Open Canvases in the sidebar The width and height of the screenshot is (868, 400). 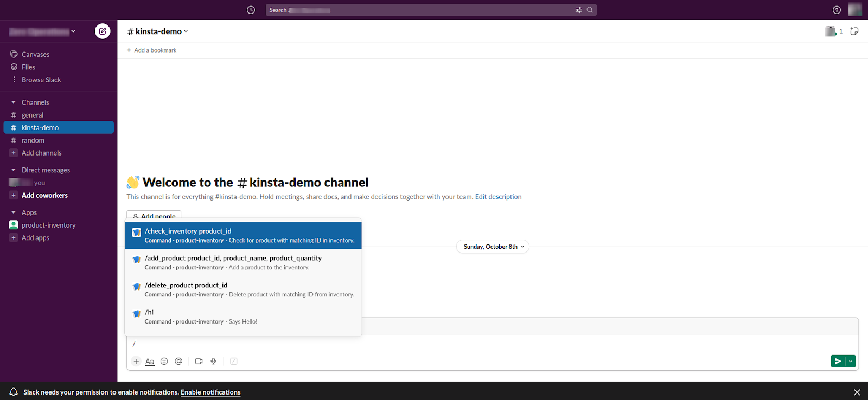35,54
